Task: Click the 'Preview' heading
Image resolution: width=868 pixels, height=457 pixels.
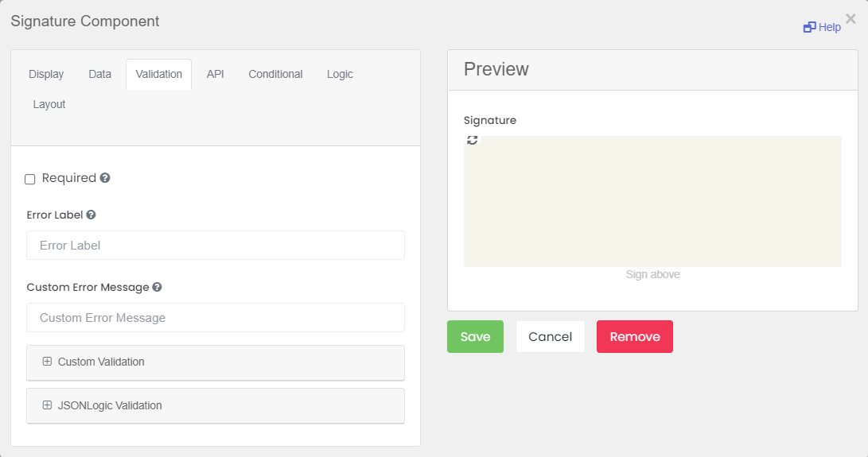Action: coord(496,69)
